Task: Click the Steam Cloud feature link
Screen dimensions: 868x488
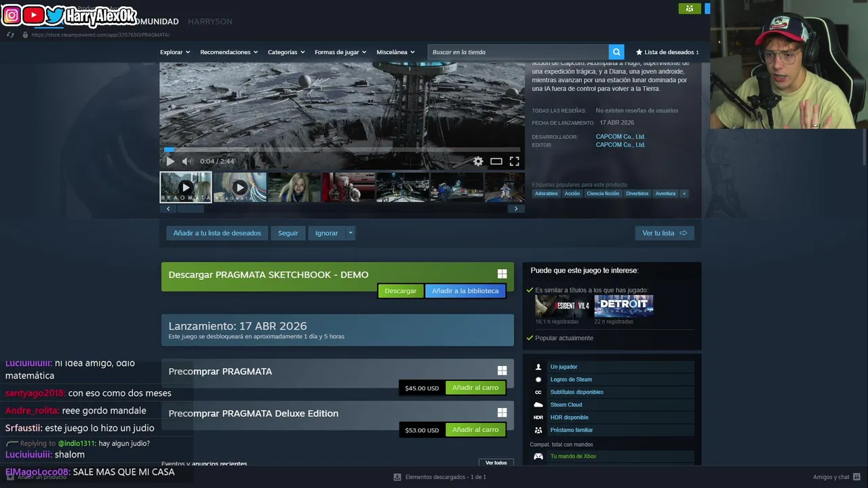Action: (566, 405)
